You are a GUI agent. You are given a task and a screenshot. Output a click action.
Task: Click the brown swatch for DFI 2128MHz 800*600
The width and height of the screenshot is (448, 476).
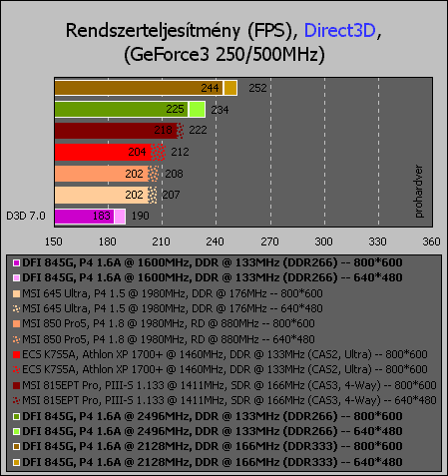[x=16, y=446]
